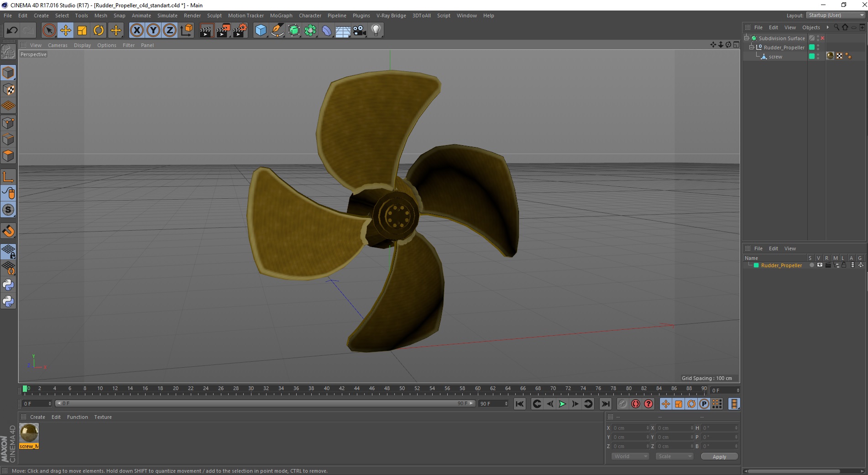Go to start of animation

point(520,404)
